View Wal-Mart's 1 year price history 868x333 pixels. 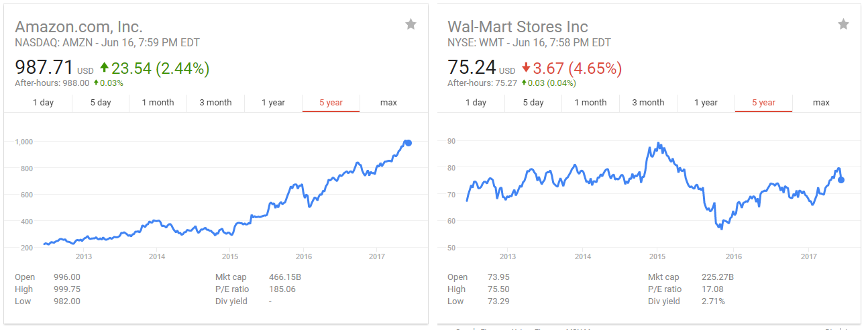point(706,103)
